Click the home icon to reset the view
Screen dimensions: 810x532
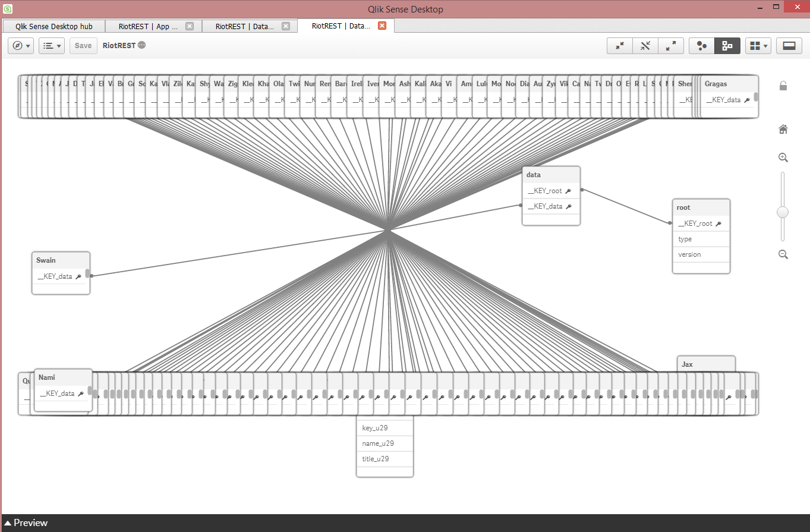coord(783,129)
